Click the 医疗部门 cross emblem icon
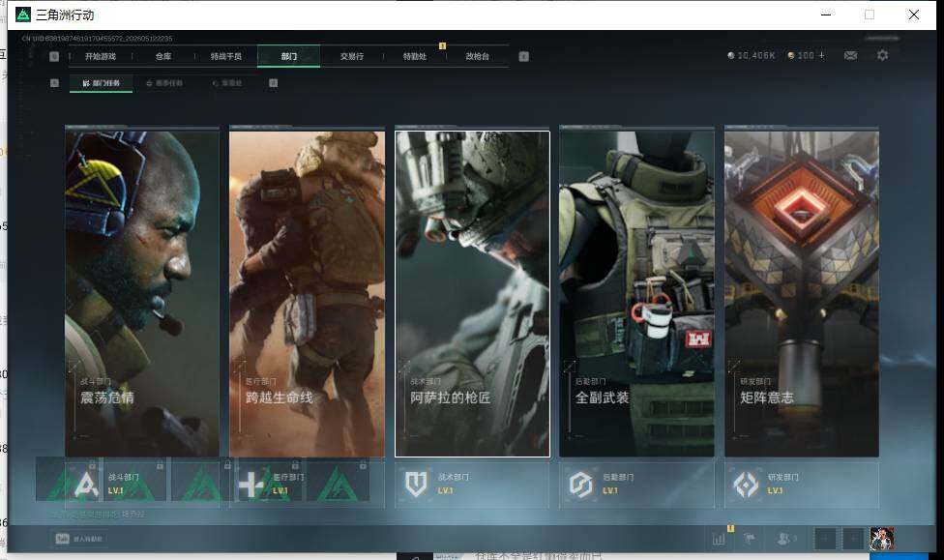 coord(251,485)
